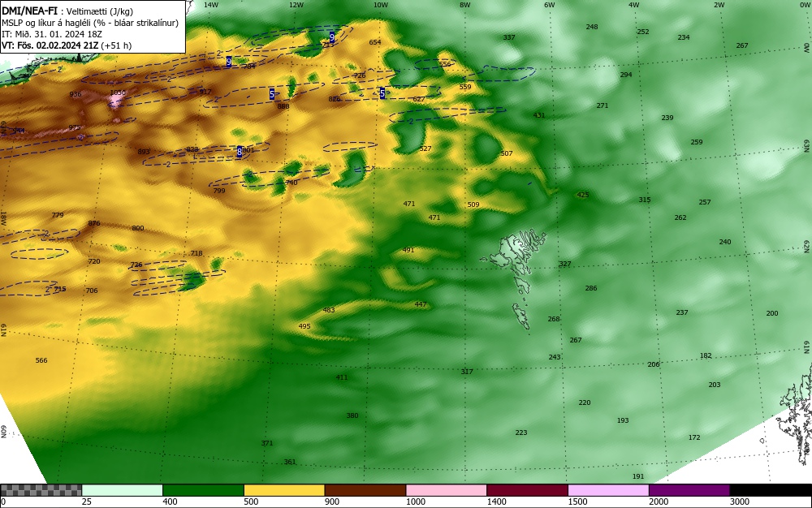Screen dimensions: 812x508
Task: Click the legend scale label '2000'
Action: pos(659,502)
